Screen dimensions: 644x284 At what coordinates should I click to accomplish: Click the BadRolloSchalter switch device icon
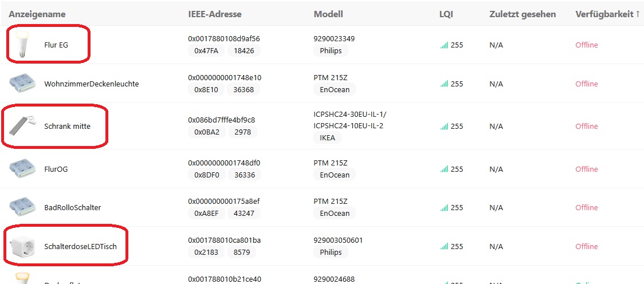[x=23, y=207]
